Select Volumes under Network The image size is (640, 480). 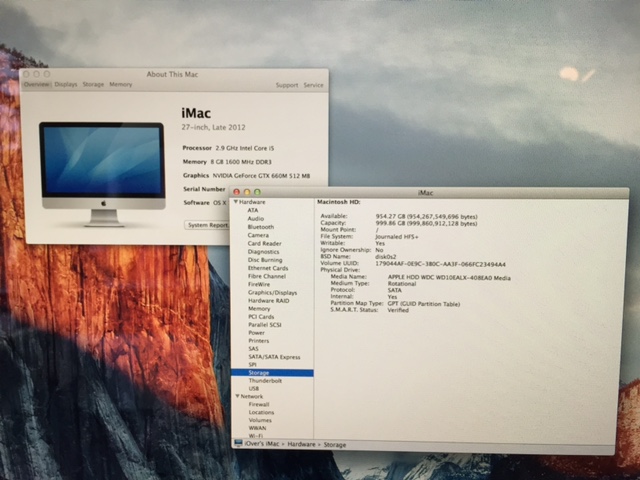click(260, 420)
